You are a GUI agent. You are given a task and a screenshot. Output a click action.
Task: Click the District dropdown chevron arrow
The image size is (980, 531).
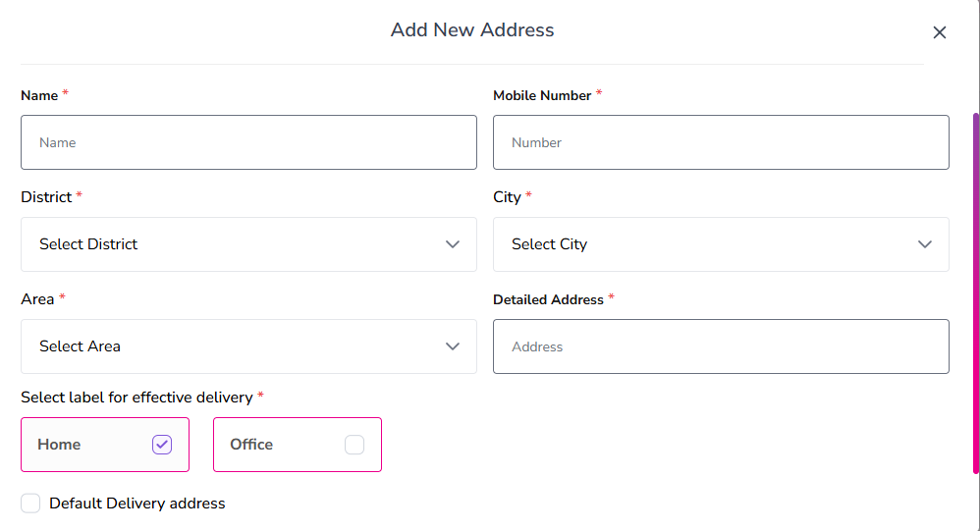click(x=453, y=244)
